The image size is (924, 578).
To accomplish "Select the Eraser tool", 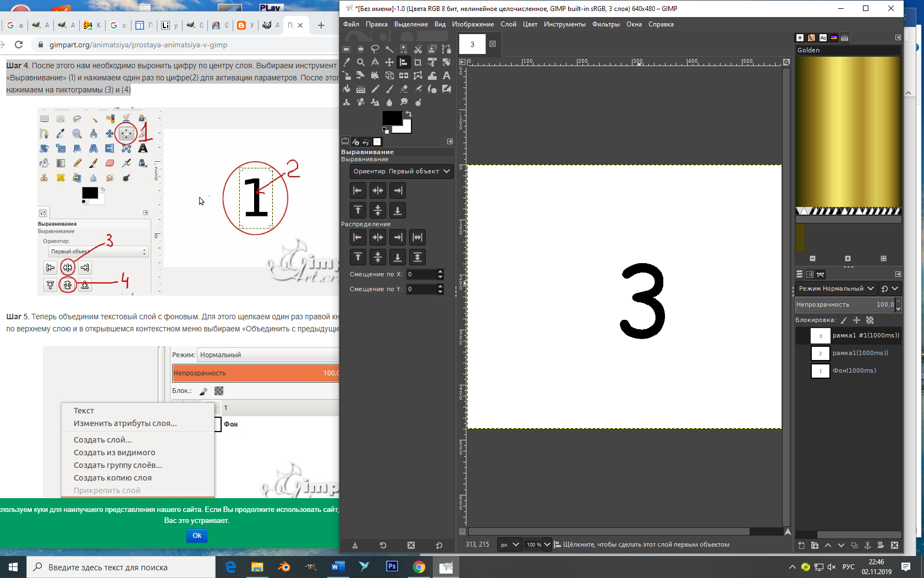I will [x=404, y=89].
